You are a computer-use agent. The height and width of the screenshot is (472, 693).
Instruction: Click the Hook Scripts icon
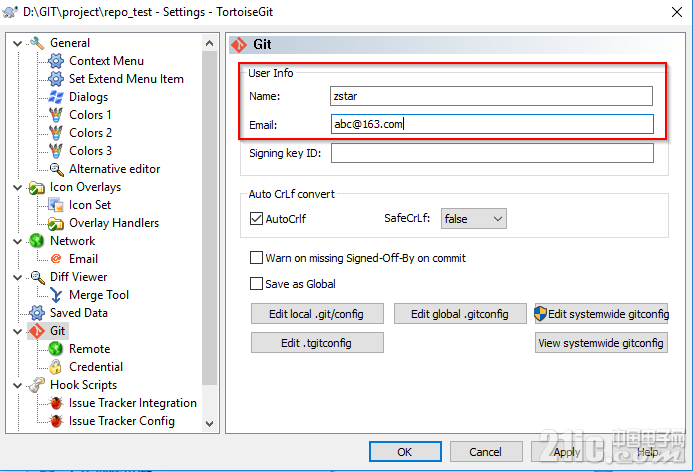point(37,385)
